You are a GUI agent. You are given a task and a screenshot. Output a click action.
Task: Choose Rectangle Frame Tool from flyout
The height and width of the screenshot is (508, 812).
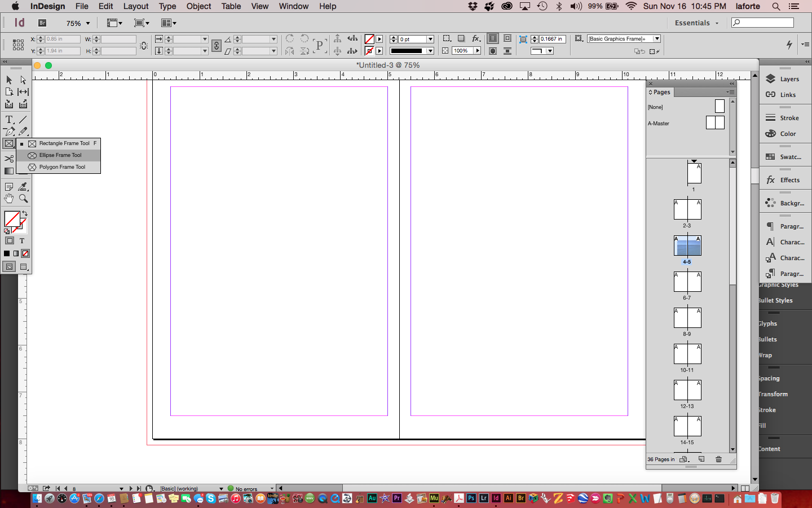tap(59, 143)
